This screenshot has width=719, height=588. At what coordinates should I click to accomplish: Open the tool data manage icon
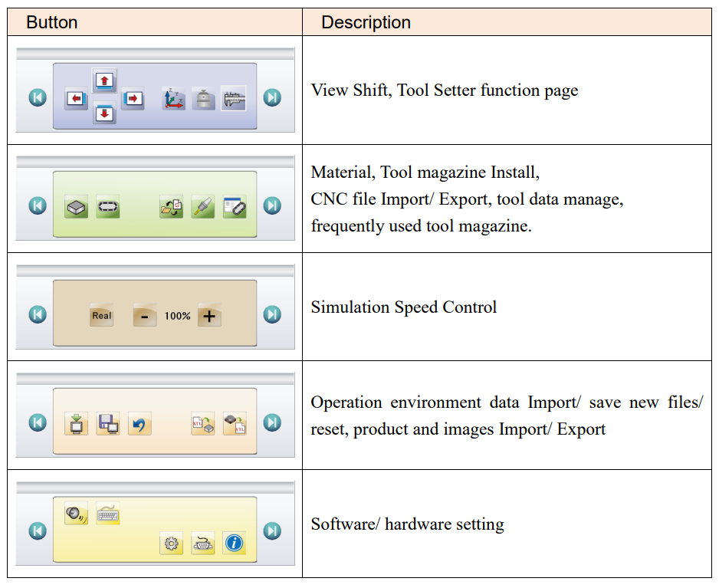click(203, 207)
